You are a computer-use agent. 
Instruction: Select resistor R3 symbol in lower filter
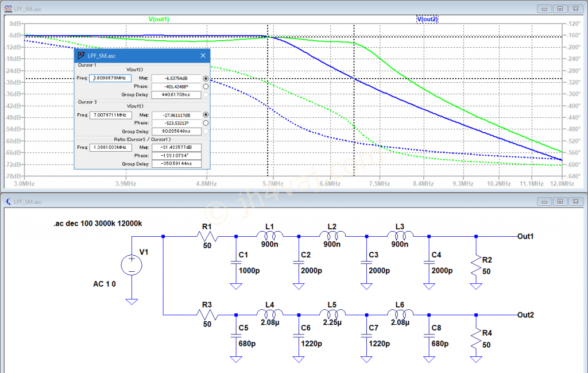click(x=207, y=315)
